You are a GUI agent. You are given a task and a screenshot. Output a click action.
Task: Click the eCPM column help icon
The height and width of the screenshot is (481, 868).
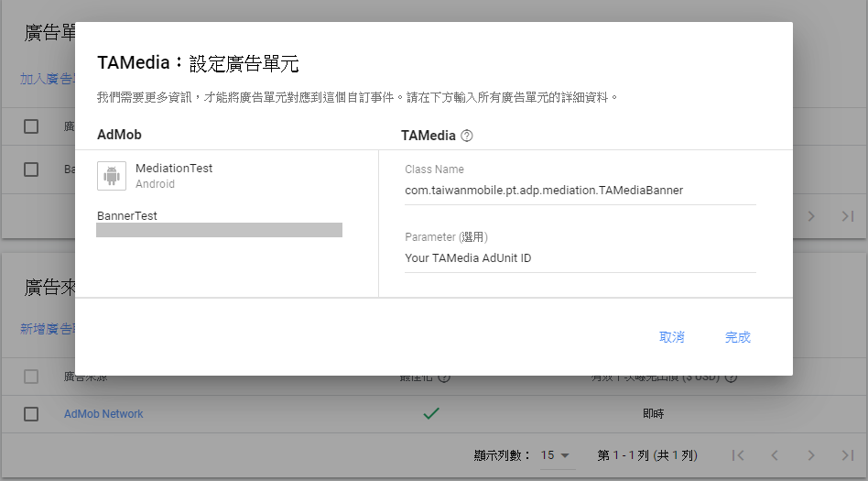pos(731,377)
